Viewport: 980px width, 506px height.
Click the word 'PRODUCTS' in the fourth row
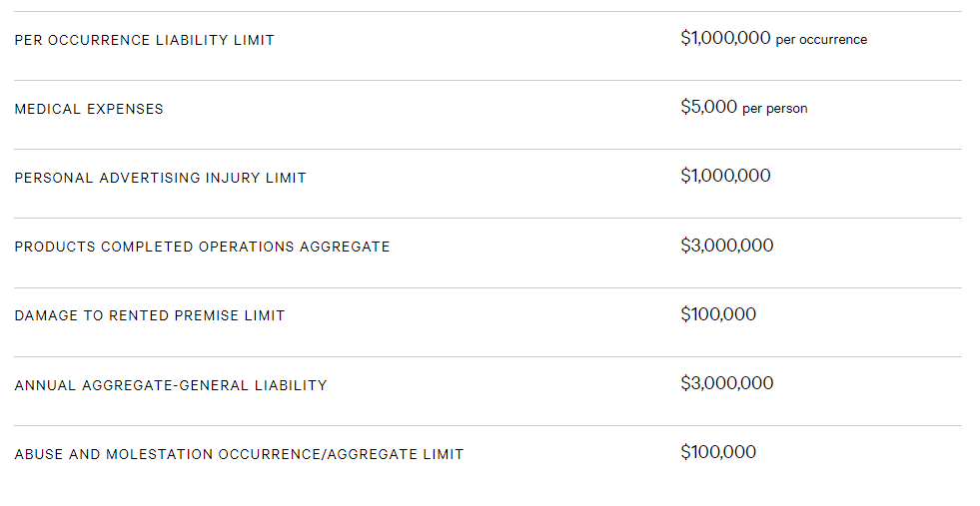(55, 247)
